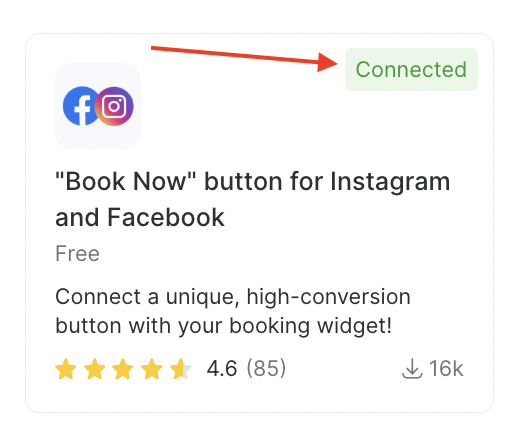Image resolution: width=516 pixels, height=434 pixels.
Task: Open the "Book Now" button integration title
Action: (253, 199)
